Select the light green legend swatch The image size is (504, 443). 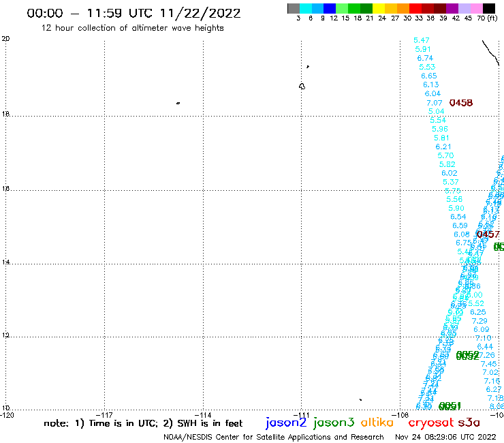pyautogui.click(x=342, y=9)
